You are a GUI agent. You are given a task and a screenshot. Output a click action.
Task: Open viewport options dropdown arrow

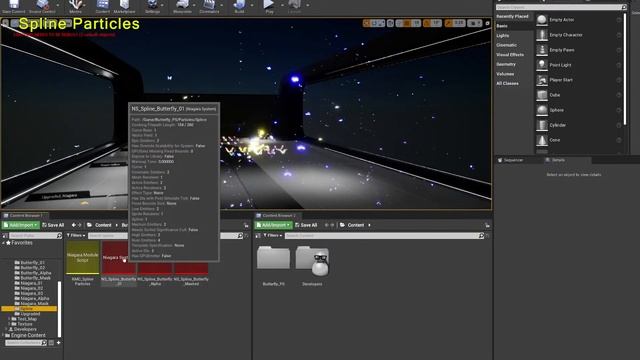(x=5, y=24)
